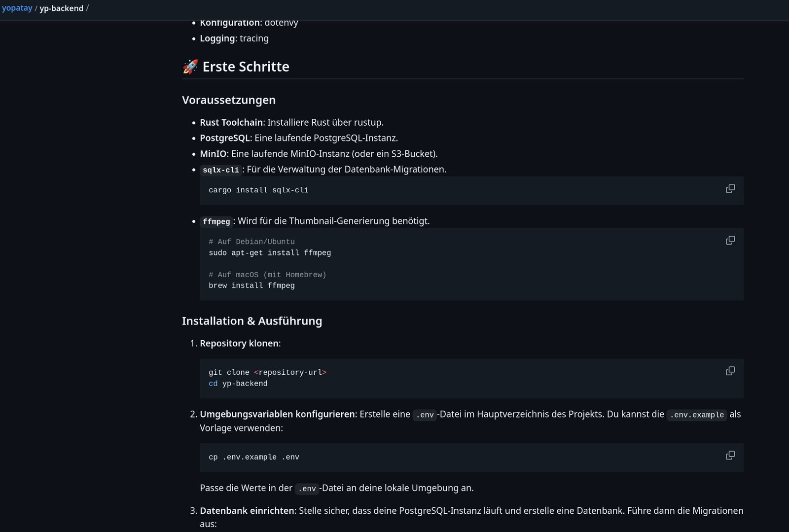Click the git clone repository-url line

(x=267, y=372)
